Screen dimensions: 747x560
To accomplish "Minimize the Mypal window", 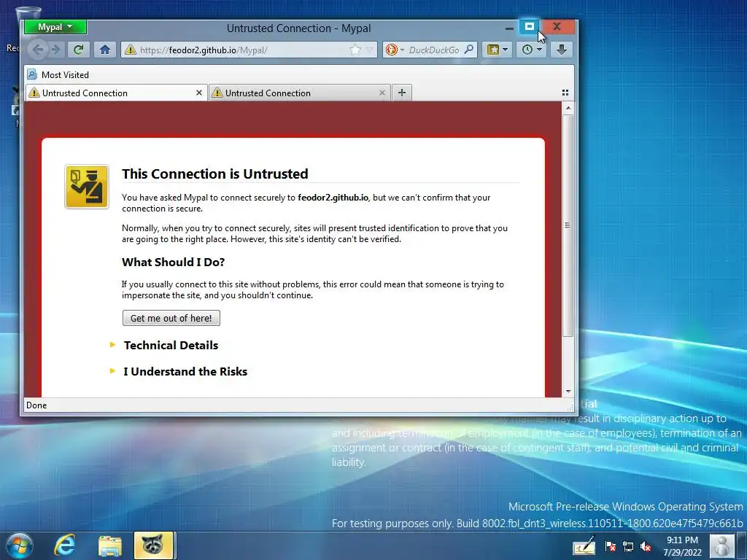I will (x=509, y=28).
